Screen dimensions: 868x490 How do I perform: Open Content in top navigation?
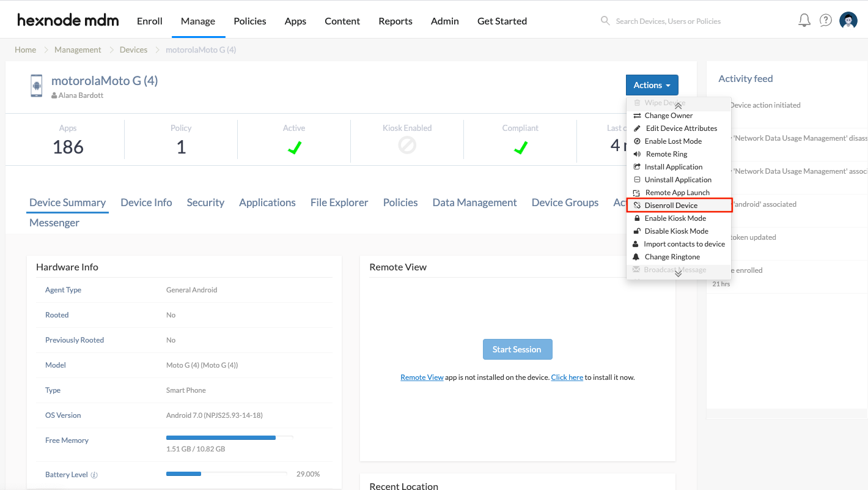point(342,21)
